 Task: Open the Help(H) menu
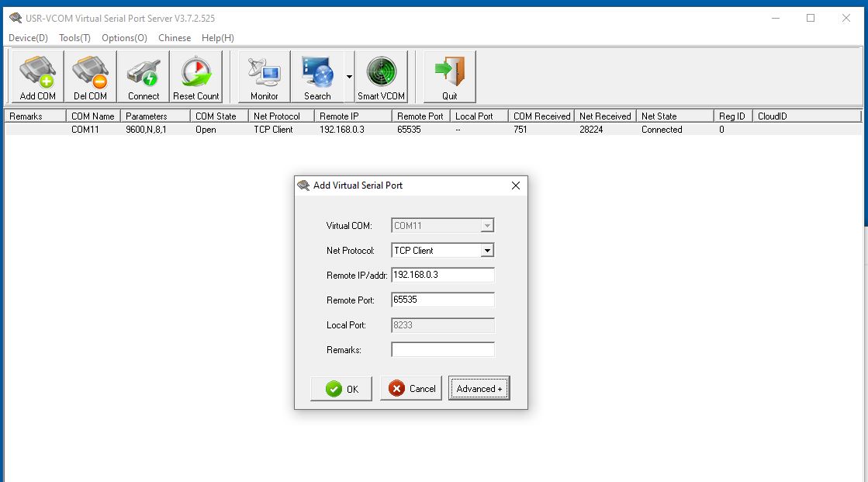pos(217,38)
